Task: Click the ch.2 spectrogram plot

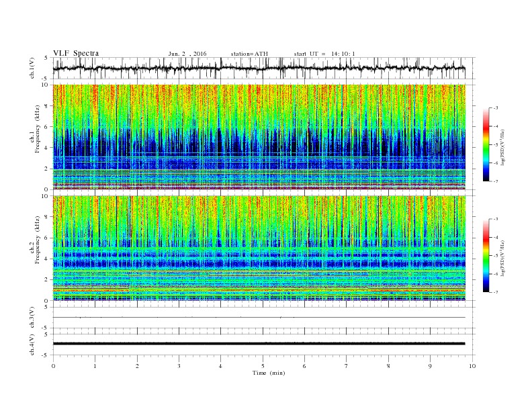Action: tap(259, 248)
